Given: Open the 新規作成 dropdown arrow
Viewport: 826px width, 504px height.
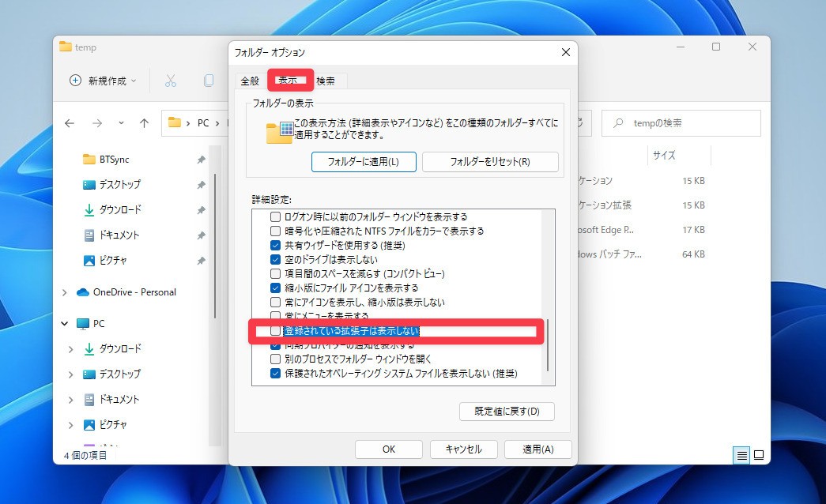Looking at the screenshot, I should click(x=134, y=81).
